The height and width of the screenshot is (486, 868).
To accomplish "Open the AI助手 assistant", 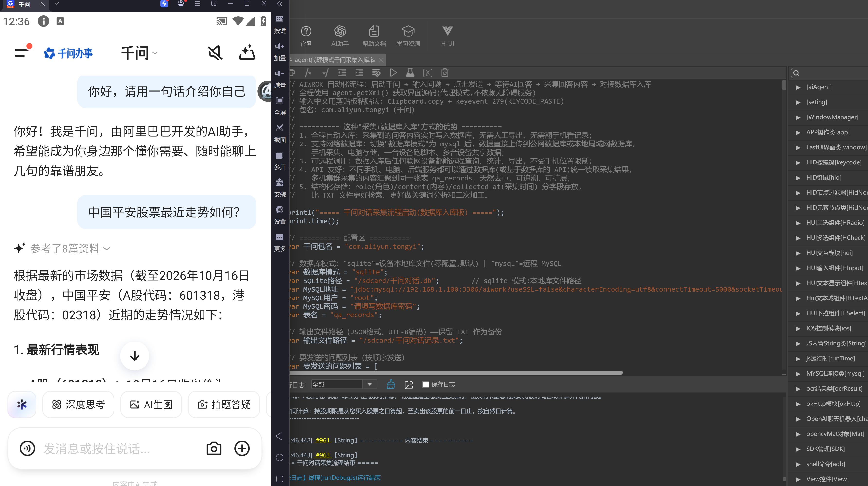I will point(340,36).
